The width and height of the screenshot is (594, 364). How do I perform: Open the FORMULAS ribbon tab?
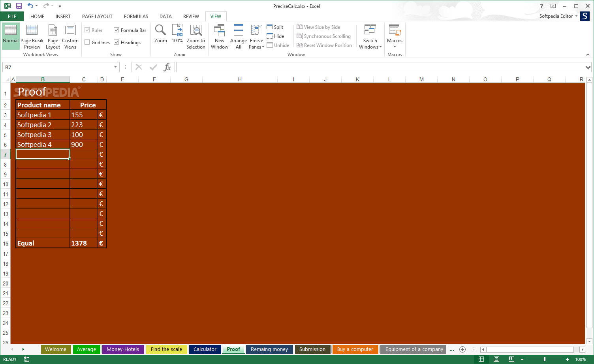coord(136,16)
